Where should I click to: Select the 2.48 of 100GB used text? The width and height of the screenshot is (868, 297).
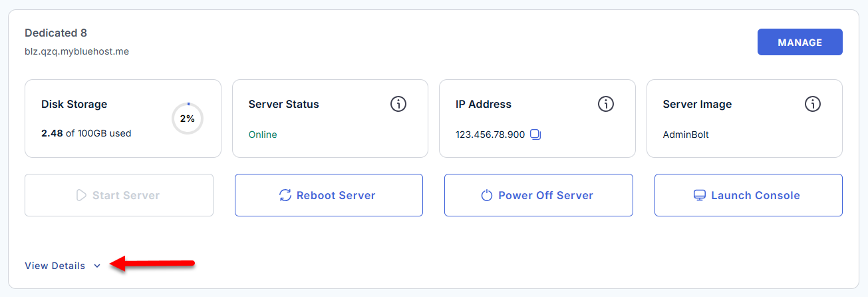[x=86, y=133]
